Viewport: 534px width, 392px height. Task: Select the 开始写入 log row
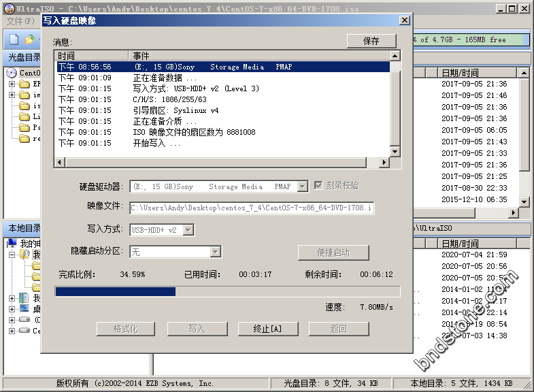223,143
